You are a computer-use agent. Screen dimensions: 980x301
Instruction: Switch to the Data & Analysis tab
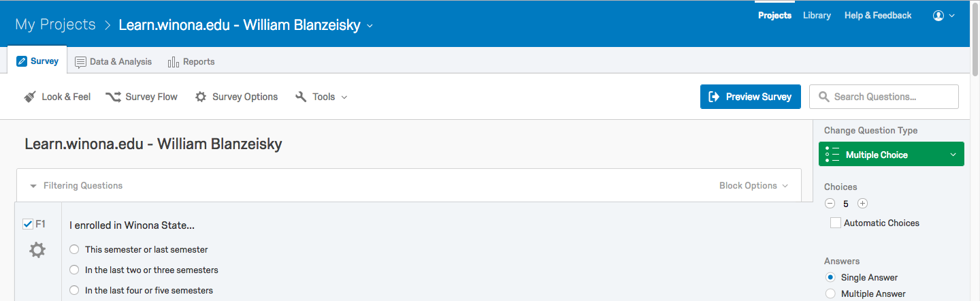point(113,61)
